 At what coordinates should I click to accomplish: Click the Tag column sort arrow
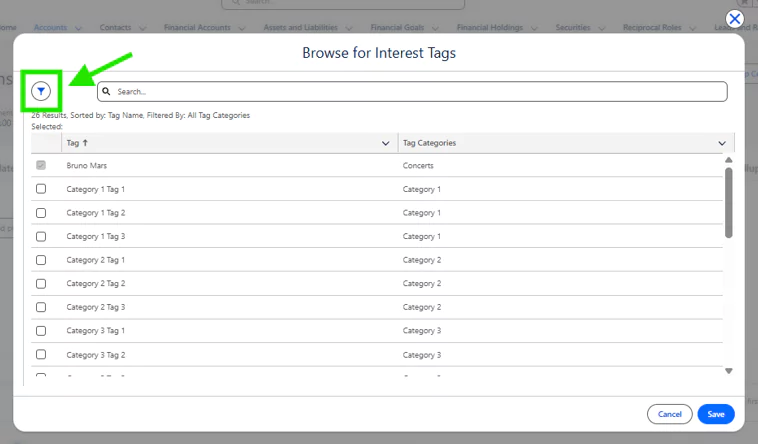pyautogui.click(x=85, y=143)
